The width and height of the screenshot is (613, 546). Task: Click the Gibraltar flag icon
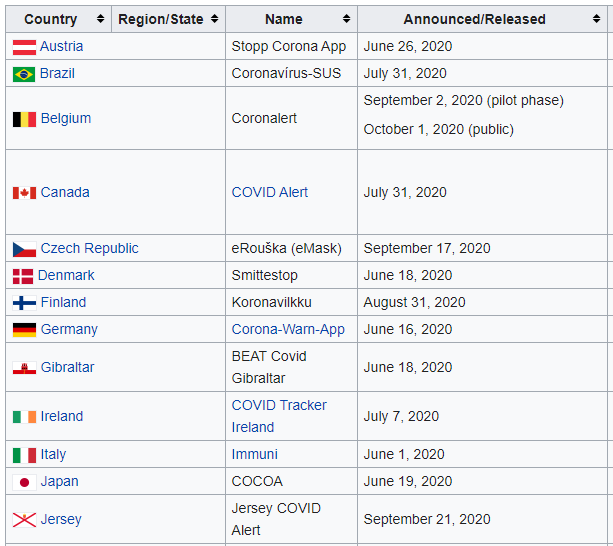click(x=24, y=368)
